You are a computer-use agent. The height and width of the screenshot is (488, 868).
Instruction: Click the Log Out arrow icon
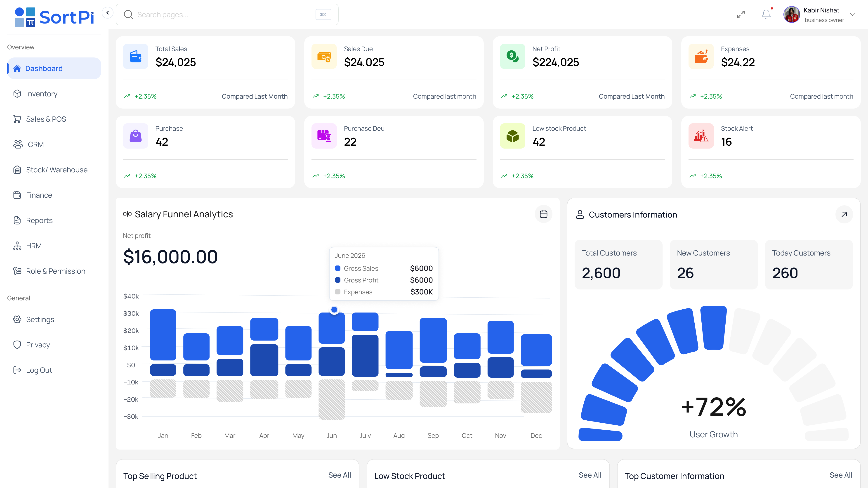point(17,370)
